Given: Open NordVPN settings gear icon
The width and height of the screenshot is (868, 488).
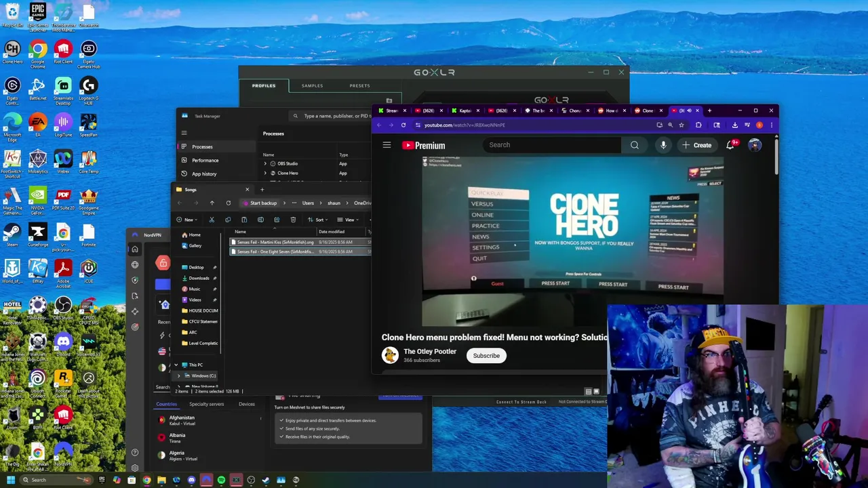Looking at the screenshot, I should point(135,468).
